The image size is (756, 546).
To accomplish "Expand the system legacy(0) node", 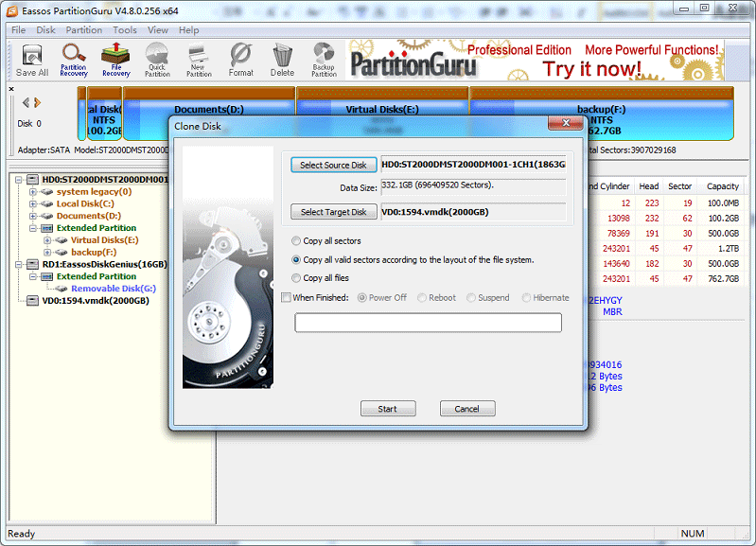I will point(33,192).
